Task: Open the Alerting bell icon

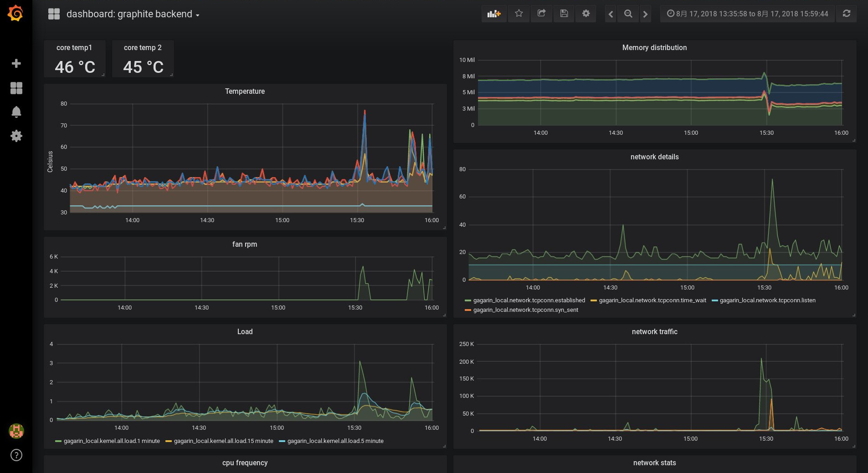Action: (x=16, y=112)
